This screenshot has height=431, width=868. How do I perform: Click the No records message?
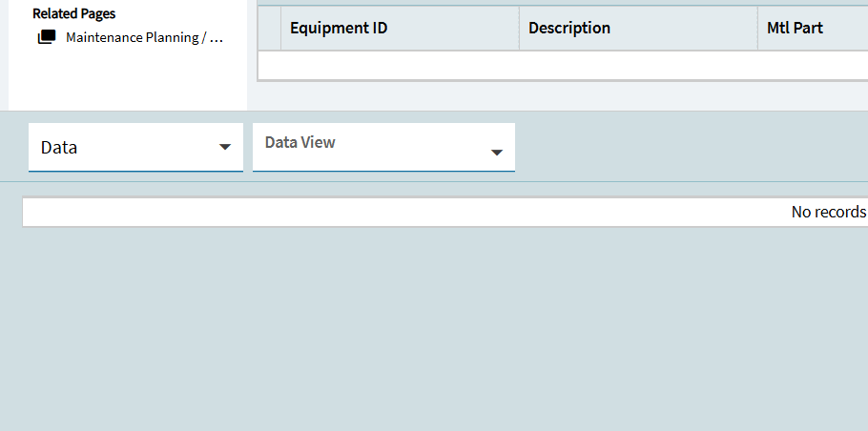tap(828, 212)
